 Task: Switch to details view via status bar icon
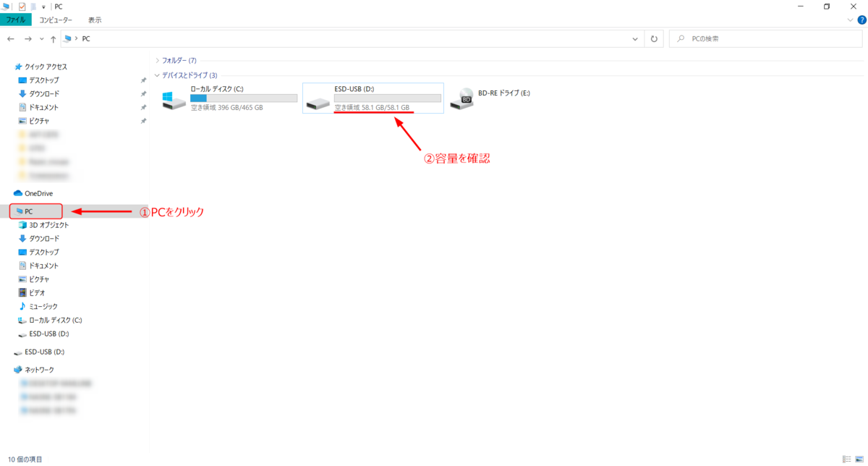[846, 459]
